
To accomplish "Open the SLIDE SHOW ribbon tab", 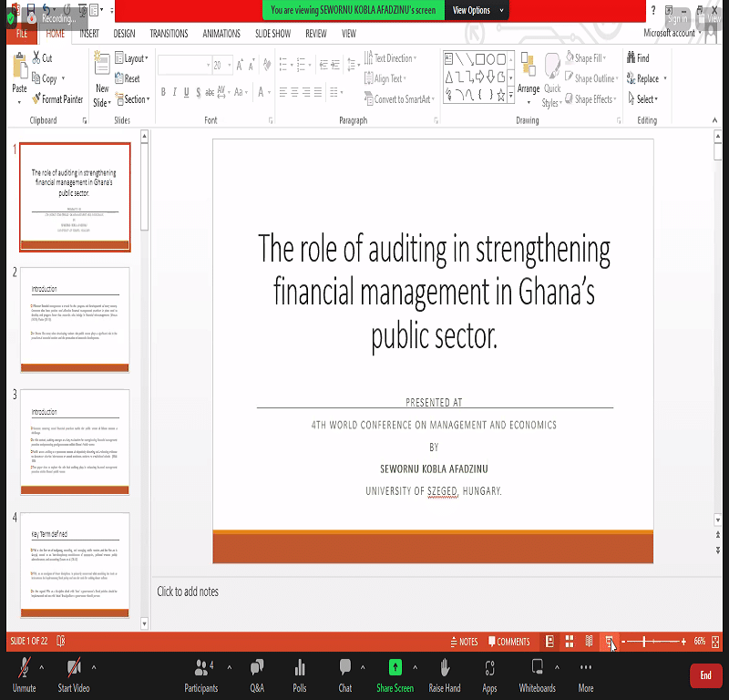I will click(272, 34).
